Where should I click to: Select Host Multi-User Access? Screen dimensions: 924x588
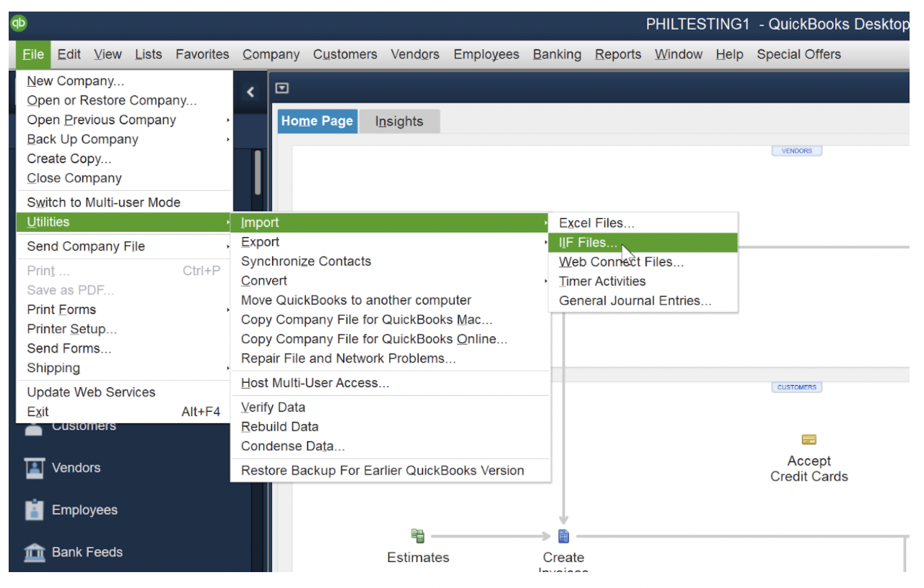[x=391, y=383]
